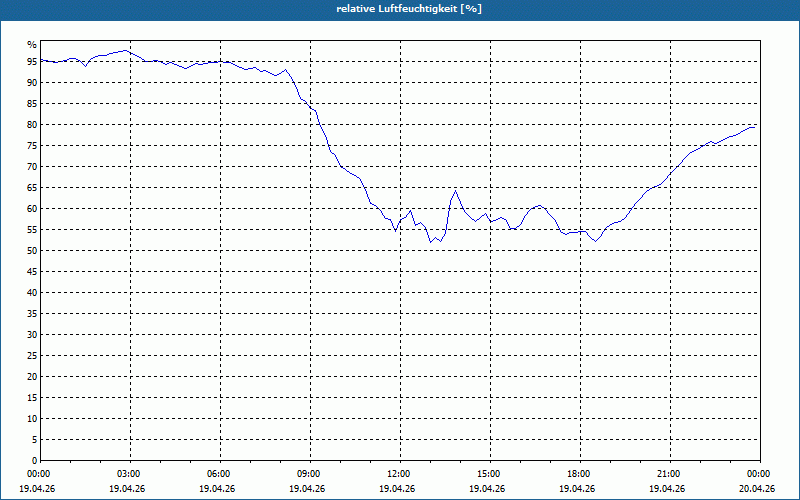Screen dimensions: 800x500
Task: Pick the "70" y-axis tick label
Action: (x=32, y=167)
